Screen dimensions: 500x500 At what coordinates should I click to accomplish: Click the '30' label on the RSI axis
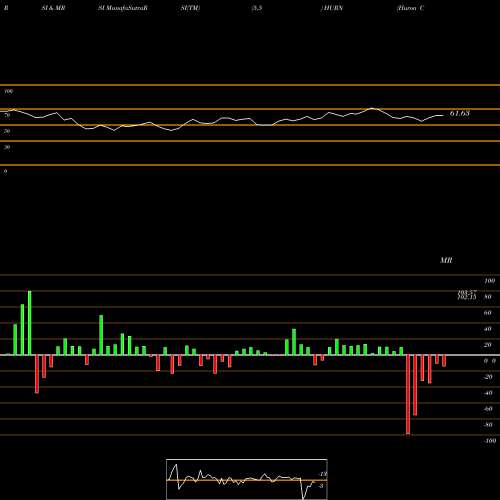pyautogui.click(x=7, y=147)
